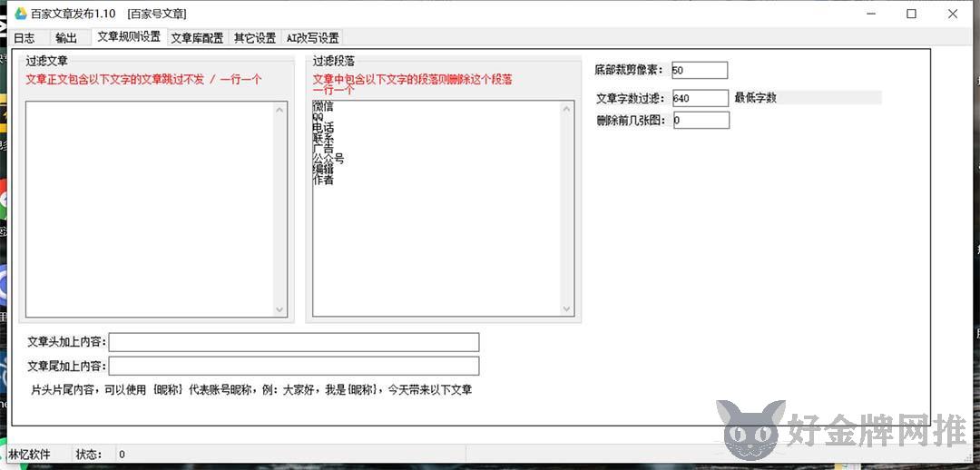The image size is (980, 470).
Task: Click the 广告 line in filter list
Action: [322, 148]
